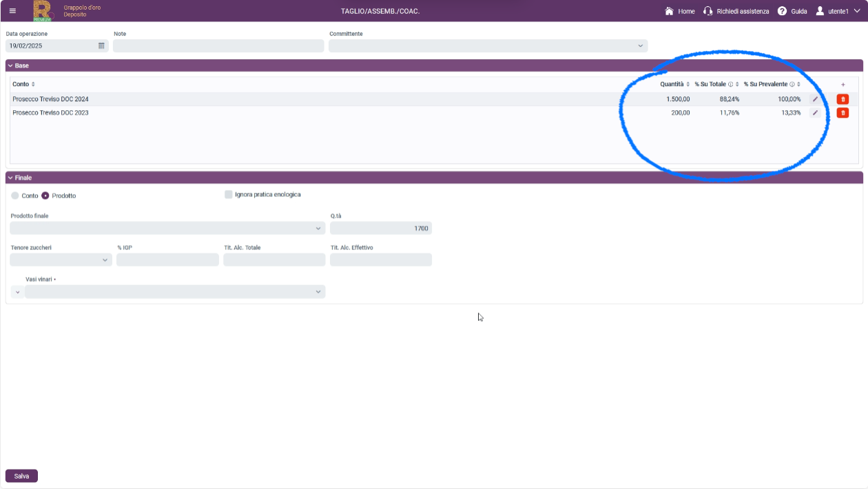The width and height of the screenshot is (868, 489).
Task: Open the Richiedi assistenza link
Action: click(x=743, y=11)
